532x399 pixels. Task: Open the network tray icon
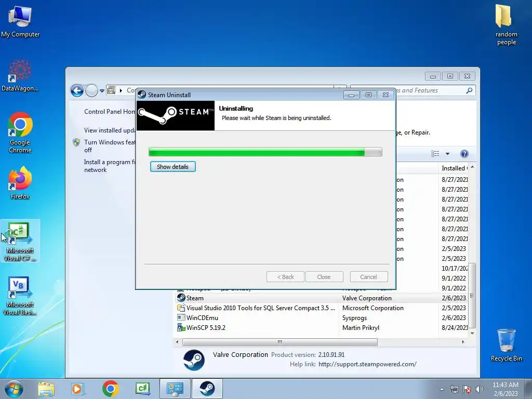(454, 389)
